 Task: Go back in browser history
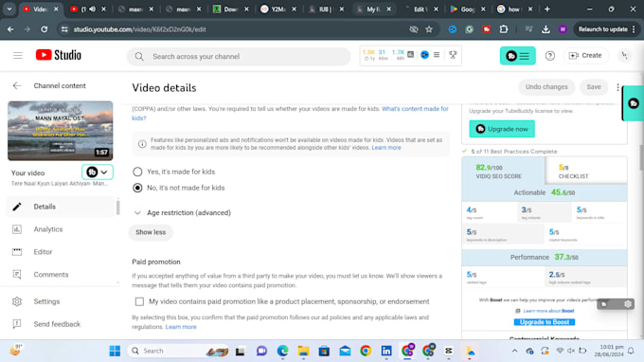click(x=10, y=29)
